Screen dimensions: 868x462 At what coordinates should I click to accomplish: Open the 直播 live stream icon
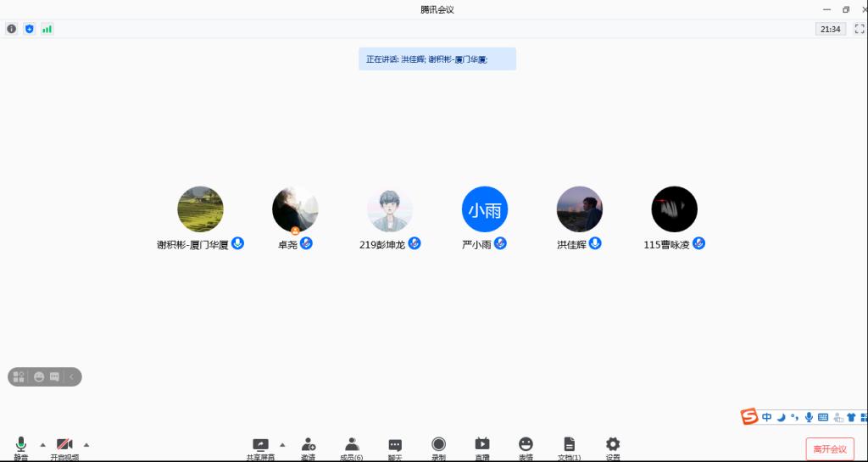[482, 445]
